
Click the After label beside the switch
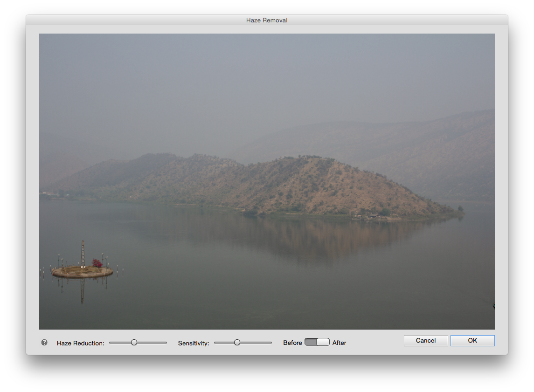pyautogui.click(x=339, y=343)
